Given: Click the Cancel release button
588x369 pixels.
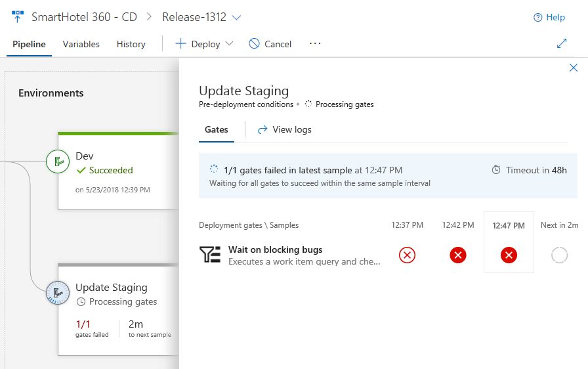Looking at the screenshot, I should coord(270,44).
